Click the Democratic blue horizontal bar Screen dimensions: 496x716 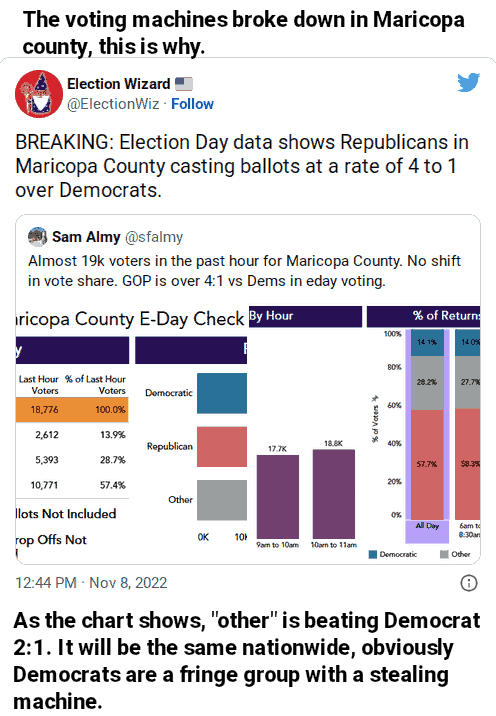coord(222,393)
